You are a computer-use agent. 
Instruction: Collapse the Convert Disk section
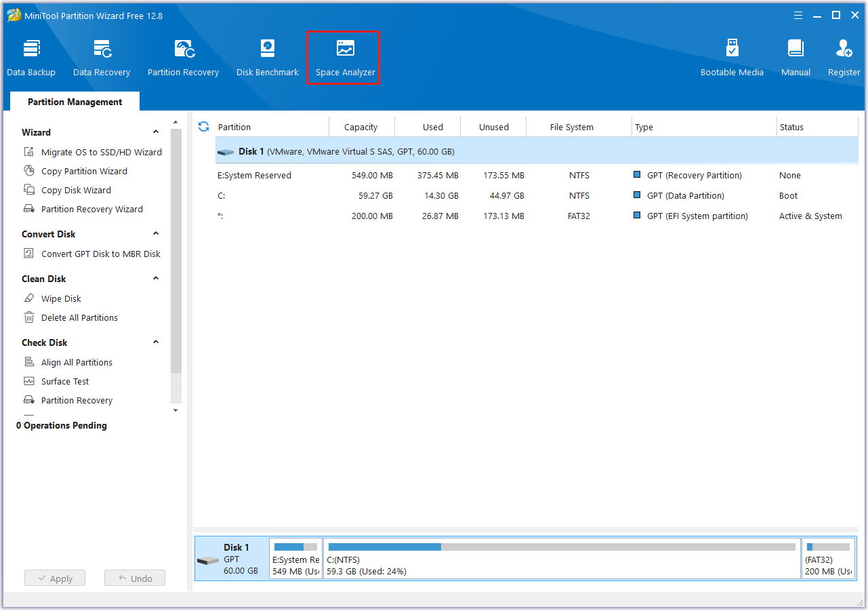click(x=156, y=234)
